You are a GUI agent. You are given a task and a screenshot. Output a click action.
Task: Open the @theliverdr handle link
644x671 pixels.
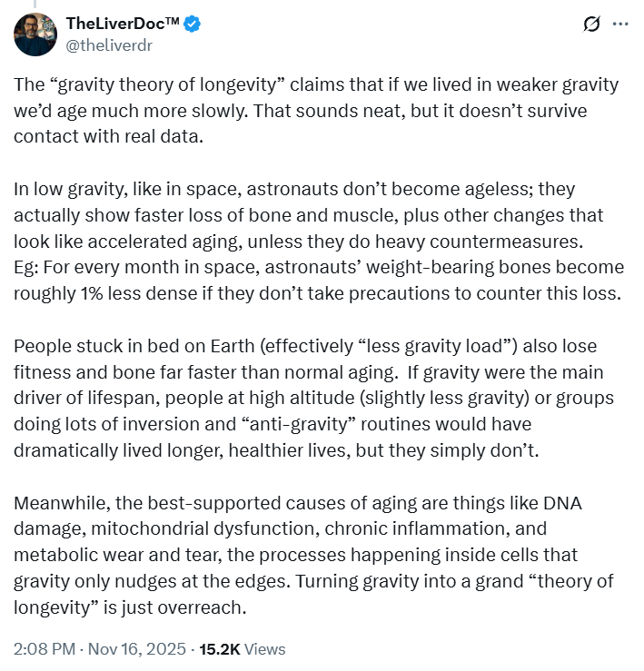107,44
